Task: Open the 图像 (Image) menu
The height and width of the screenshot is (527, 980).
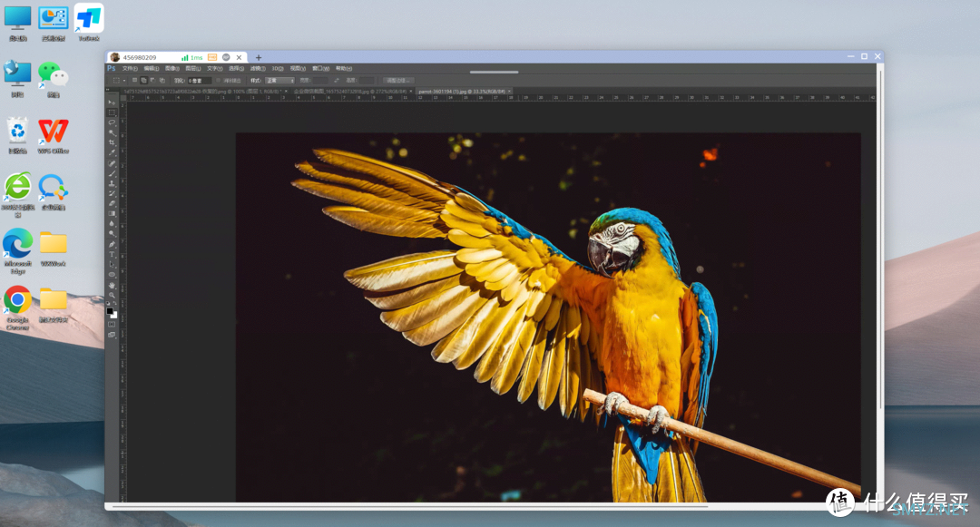Action: pyautogui.click(x=171, y=69)
